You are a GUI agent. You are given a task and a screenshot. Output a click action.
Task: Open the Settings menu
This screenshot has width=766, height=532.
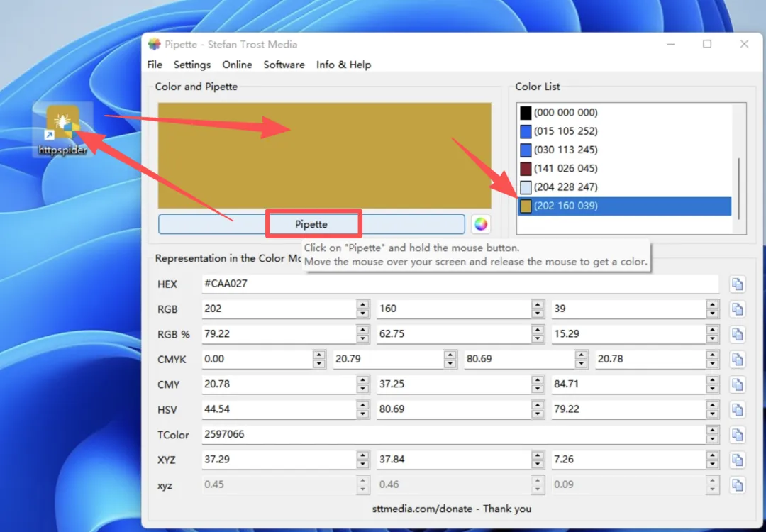click(192, 65)
